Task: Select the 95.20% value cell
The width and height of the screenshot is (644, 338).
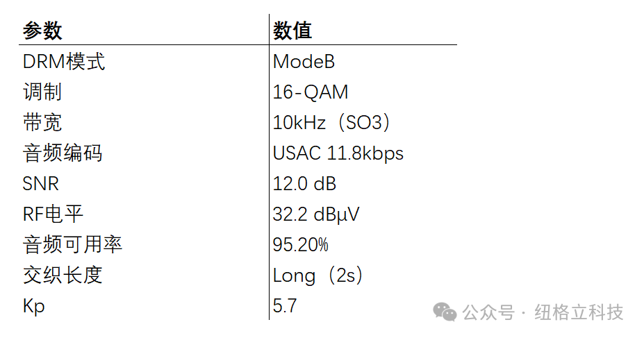Action: click(x=300, y=244)
